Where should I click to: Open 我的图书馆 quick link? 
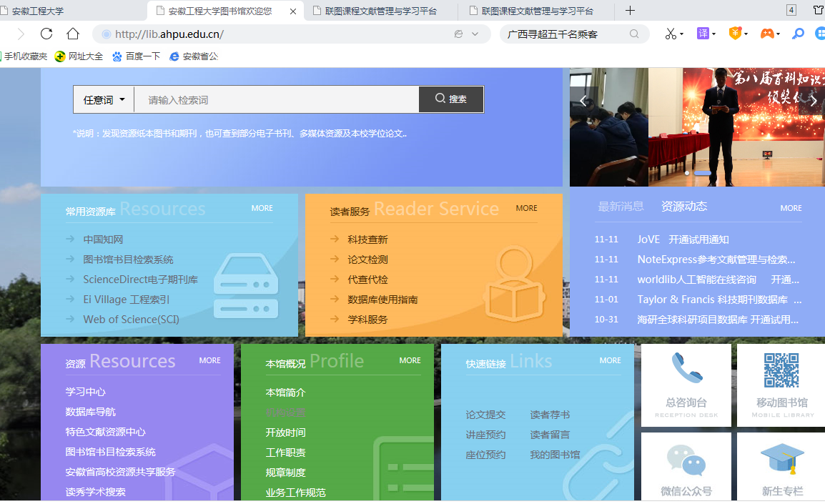555,455
